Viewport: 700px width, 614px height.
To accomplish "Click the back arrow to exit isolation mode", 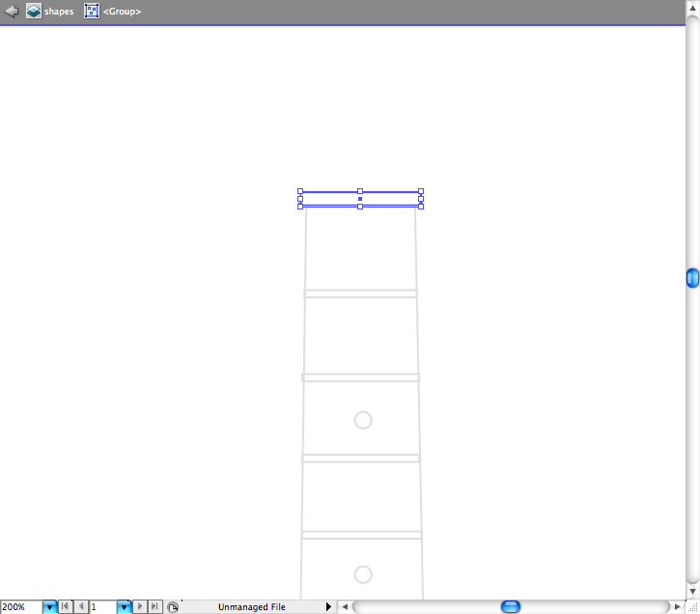I will click(12, 12).
